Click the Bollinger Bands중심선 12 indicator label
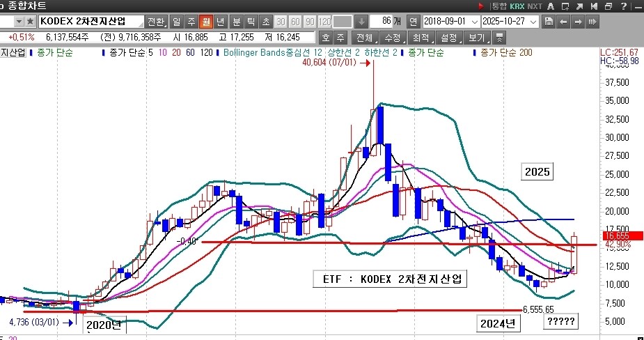The height and width of the screenshot is (340, 644). 273,53
